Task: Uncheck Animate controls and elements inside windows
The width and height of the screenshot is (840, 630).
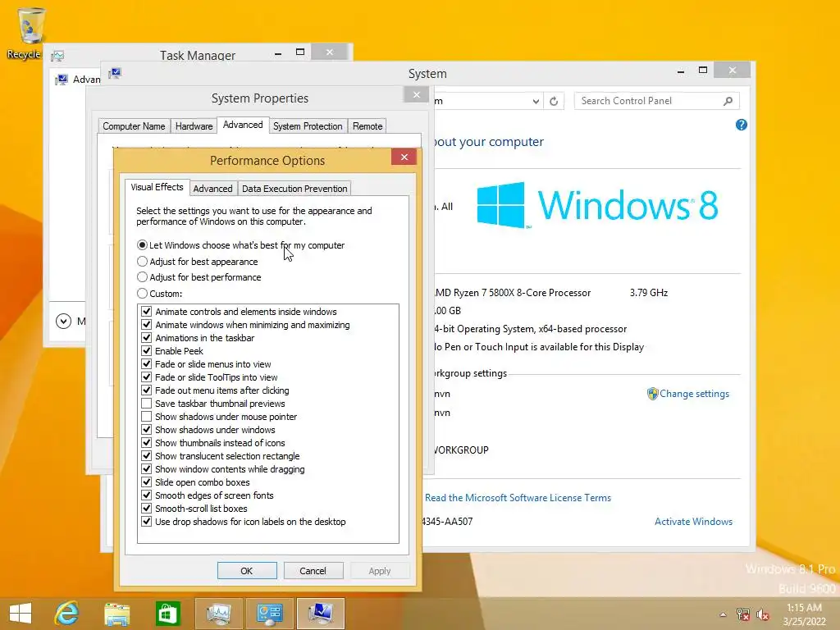Action: pos(146,311)
